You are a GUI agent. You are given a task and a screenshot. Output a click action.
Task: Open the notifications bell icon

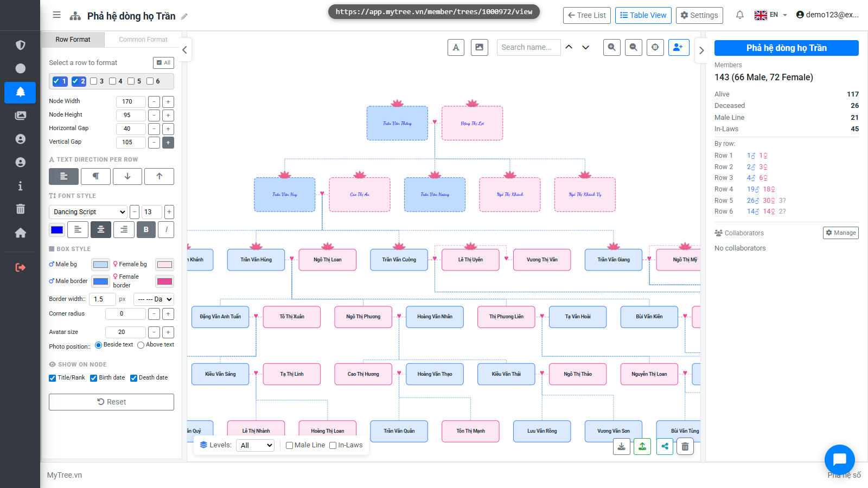click(x=739, y=15)
